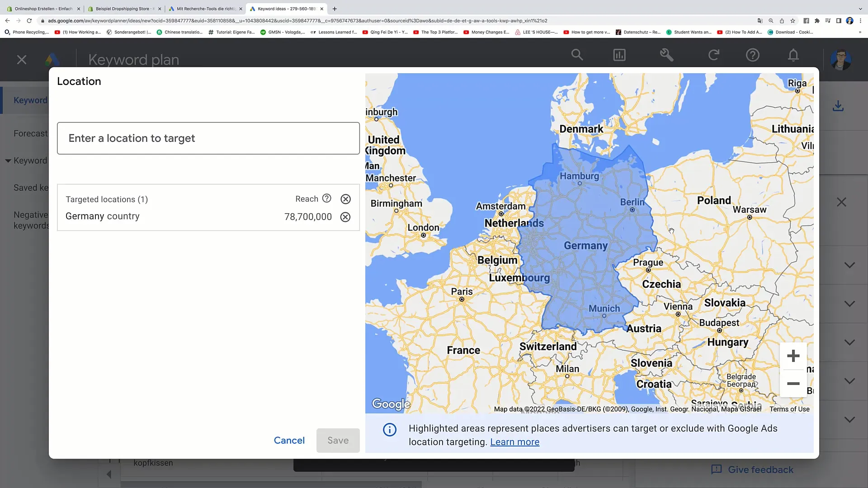
Task: Click the Berlin marker on the map
Action: pos(632,210)
